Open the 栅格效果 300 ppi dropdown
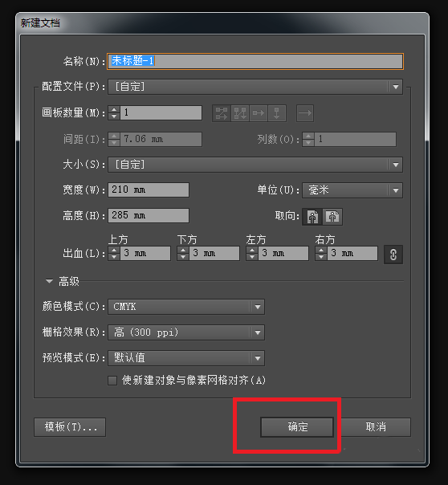This screenshot has height=485, width=448. point(186,332)
